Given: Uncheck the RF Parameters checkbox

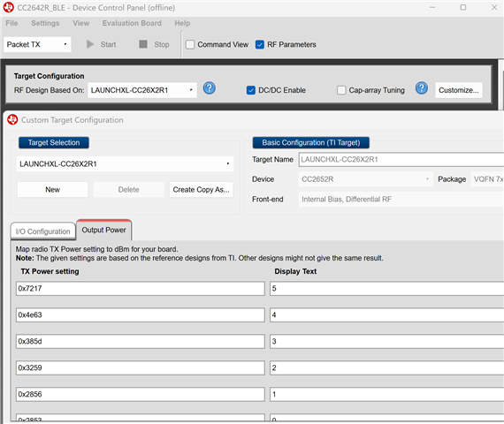Looking at the screenshot, I should pos(260,44).
